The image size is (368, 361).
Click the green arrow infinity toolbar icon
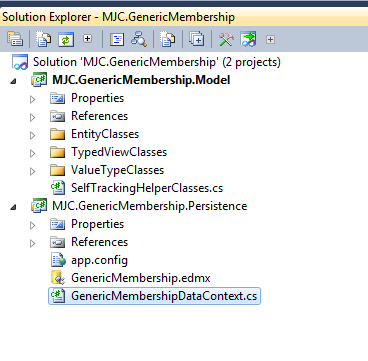click(x=249, y=39)
